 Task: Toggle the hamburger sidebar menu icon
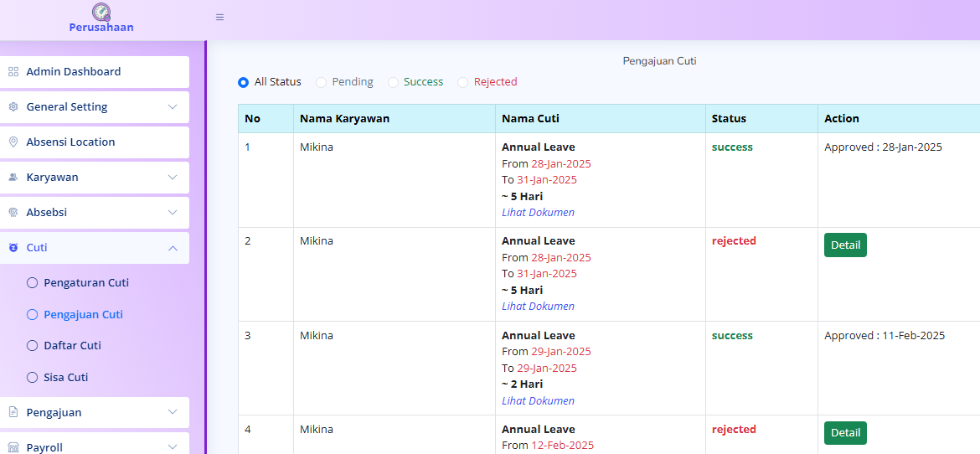pos(219,17)
